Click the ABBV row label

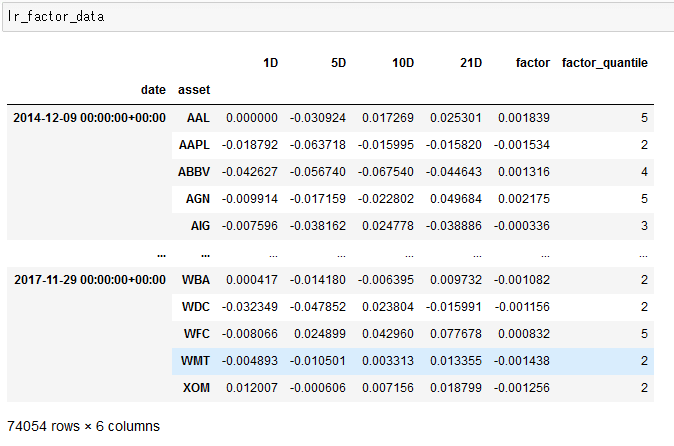pyautogui.click(x=194, y=172)
